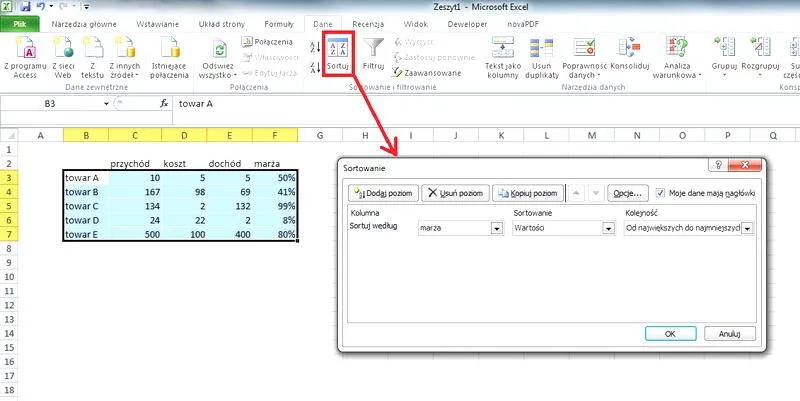Screen dimensions: 800x401
Task: Toggle Moje dane mają nagłówki checkbox
Action: tap(660, 192)
